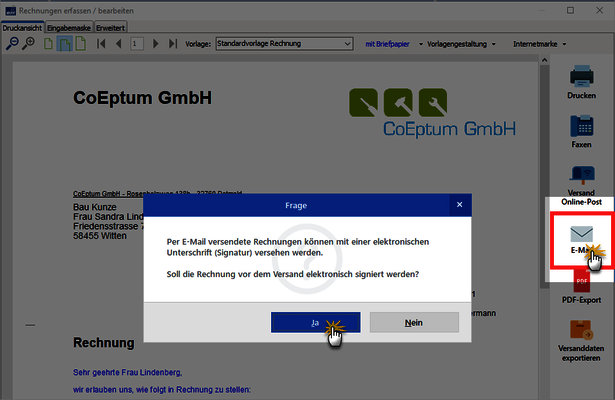Click the zoom out magnifier icon
This screenshot has width=615, height=400.
coord(12,44)
